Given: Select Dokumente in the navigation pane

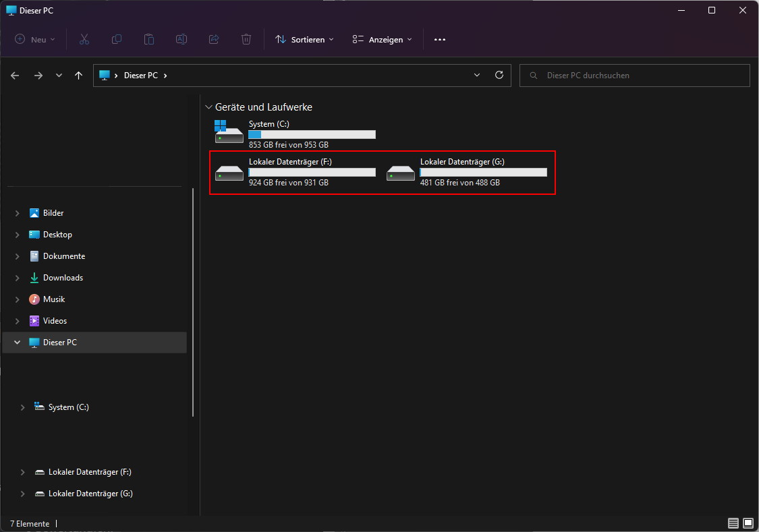Looking at the screenshot, I should coord(63,256).
